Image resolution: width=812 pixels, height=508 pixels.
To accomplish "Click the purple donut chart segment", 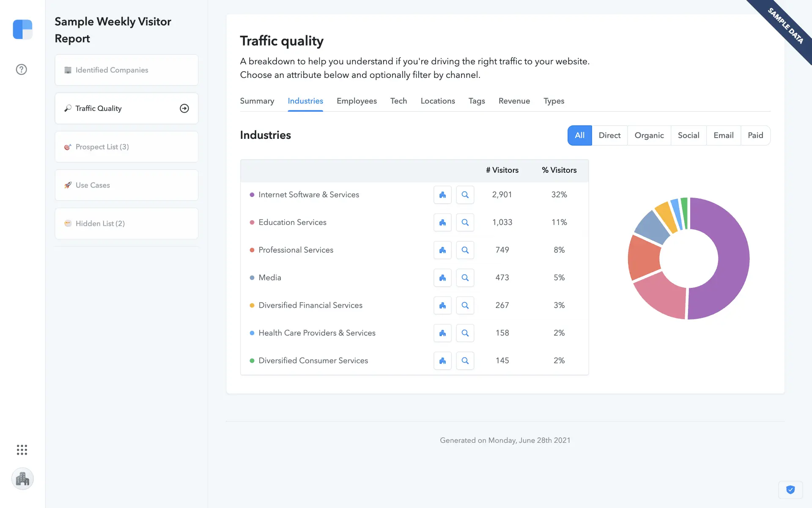I will pos(734,258).
